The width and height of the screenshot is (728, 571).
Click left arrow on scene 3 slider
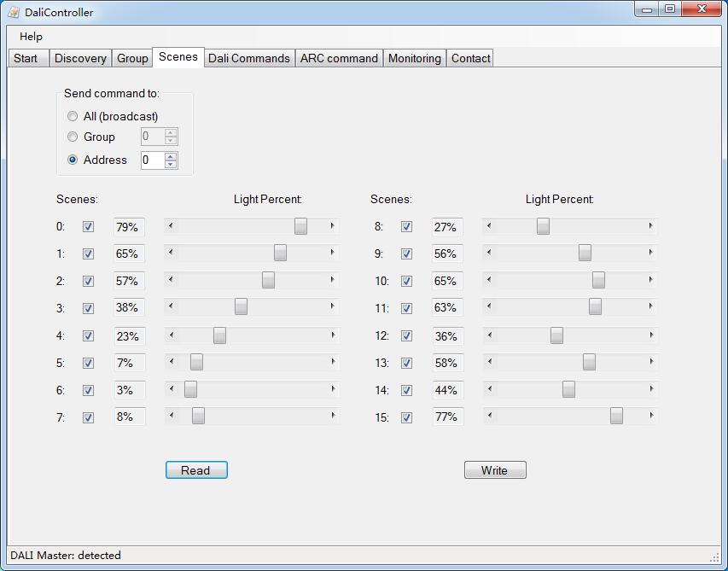pos(172,307)
